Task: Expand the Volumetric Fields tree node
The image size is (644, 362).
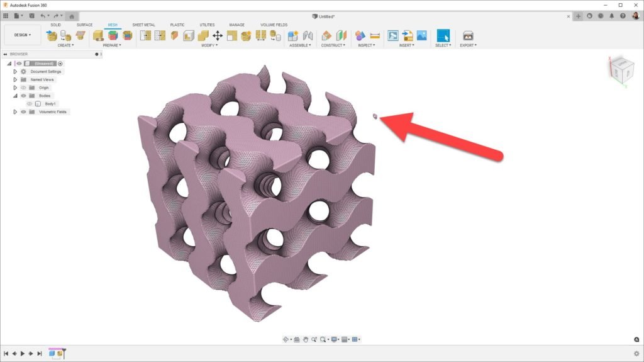Action: 15,112
